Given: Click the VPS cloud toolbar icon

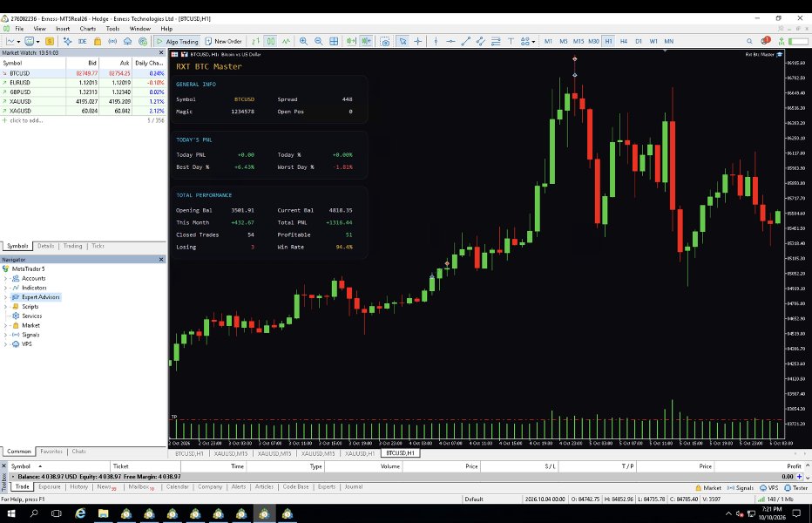Looking at the screenshot, I should coord(127,41).
